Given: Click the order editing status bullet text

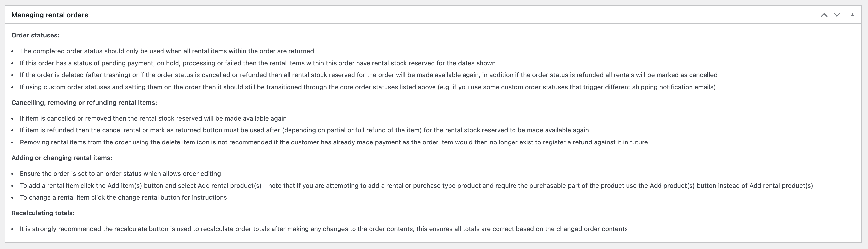Looking at the screenshot, I should point(120,173).
